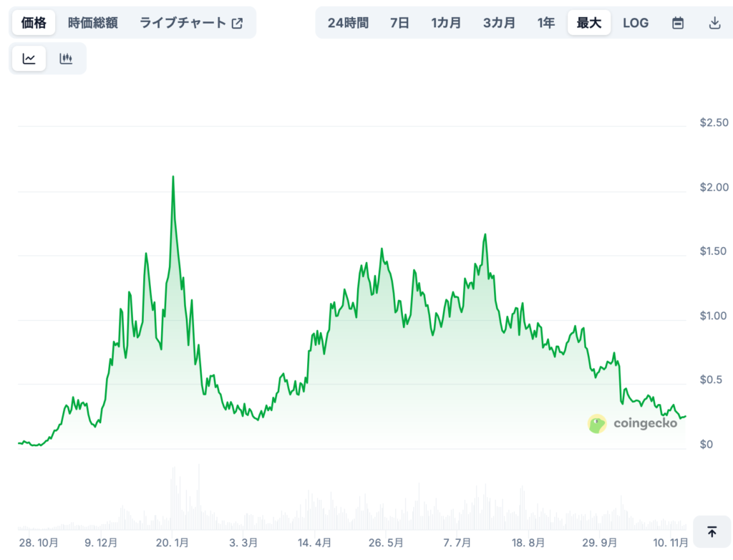
Task: Choose the 3カ月 range option
Action: click(x=499, y=22)
